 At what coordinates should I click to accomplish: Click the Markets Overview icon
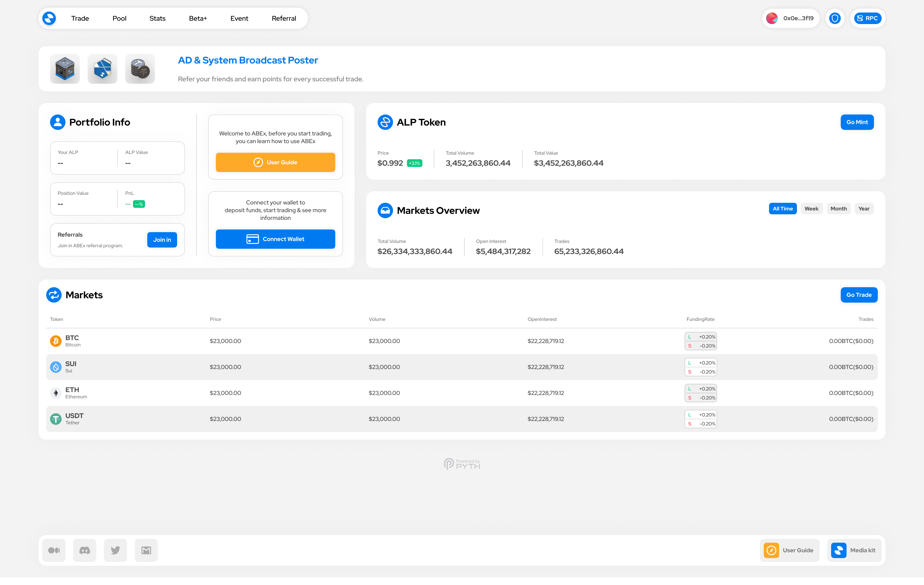[385, 210]
